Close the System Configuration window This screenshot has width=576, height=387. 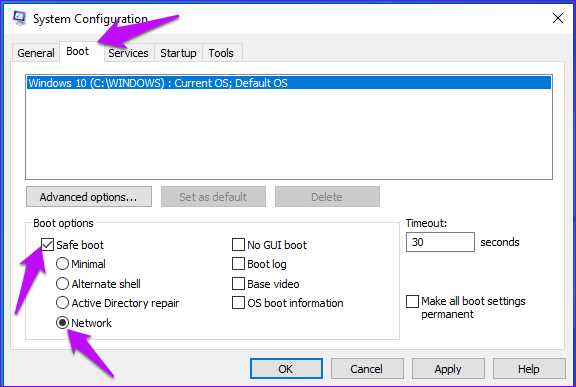tap(558, 18)
